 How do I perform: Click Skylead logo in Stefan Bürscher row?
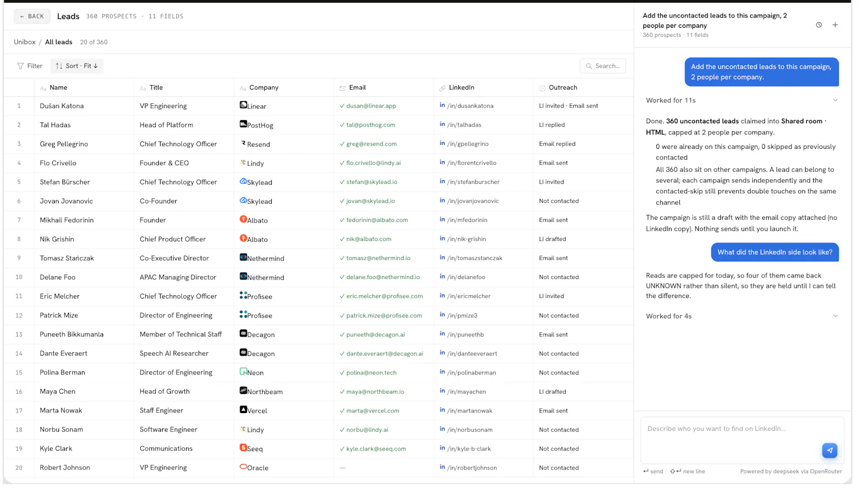244,181
